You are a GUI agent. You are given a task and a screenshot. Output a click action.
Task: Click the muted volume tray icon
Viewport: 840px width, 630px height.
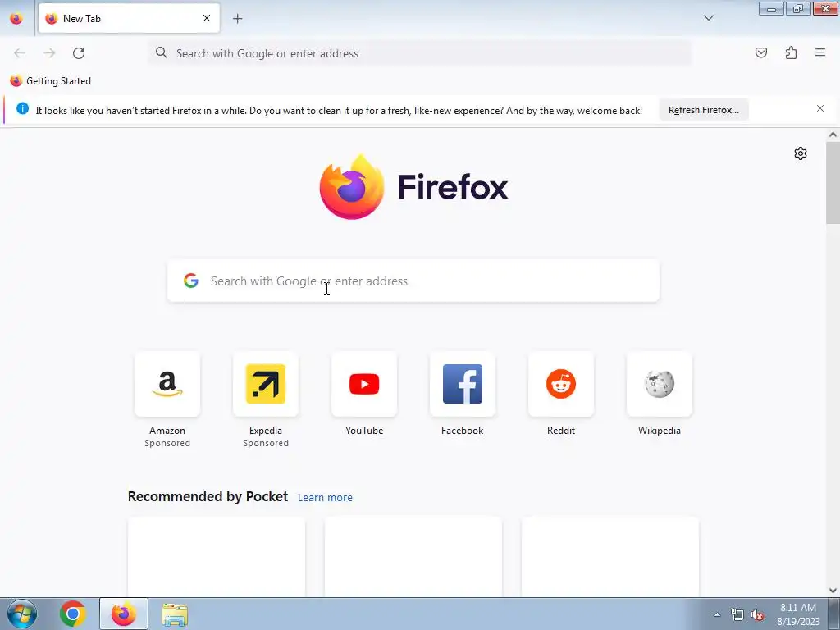tap(757, 614)
